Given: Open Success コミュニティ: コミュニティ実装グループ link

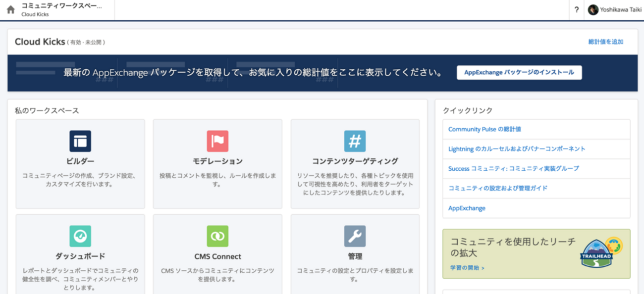Looking at the screenshot, I should tap(514, 169).
